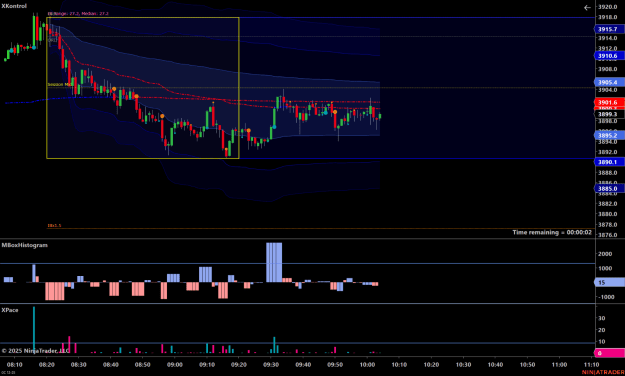Click the tall cyan XPace bar near 08:16
Screen dimensions: 625x376
34,329
